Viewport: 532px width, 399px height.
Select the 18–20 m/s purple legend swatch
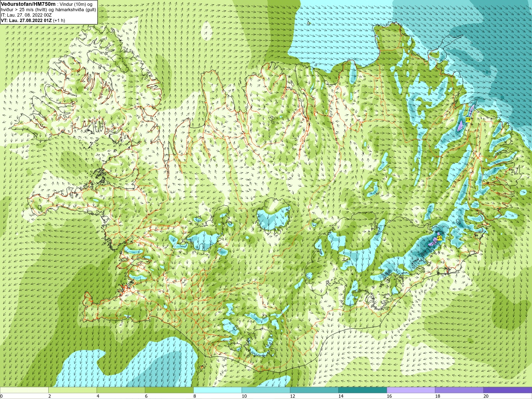(459, 390)
